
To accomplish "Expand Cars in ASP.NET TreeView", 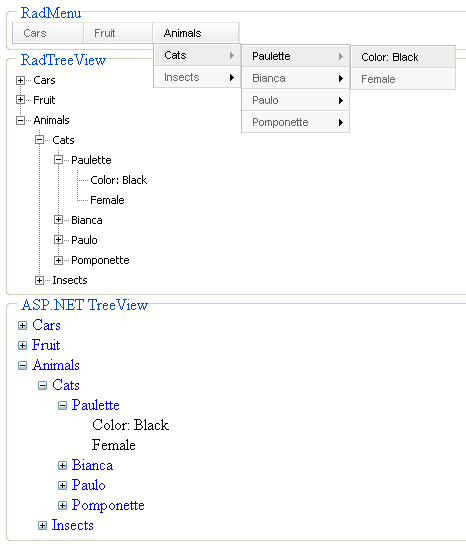I will [23, 326].
